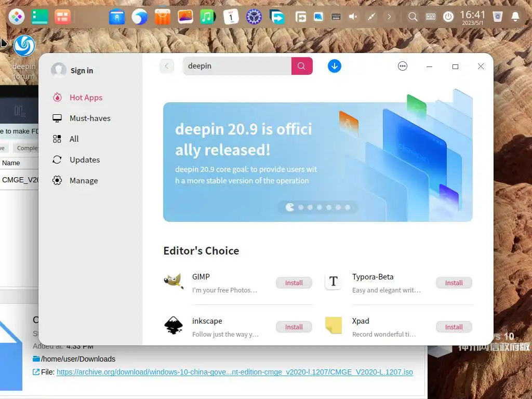Install GIMP
The image size is (532, 399).
tap(294, 283)
